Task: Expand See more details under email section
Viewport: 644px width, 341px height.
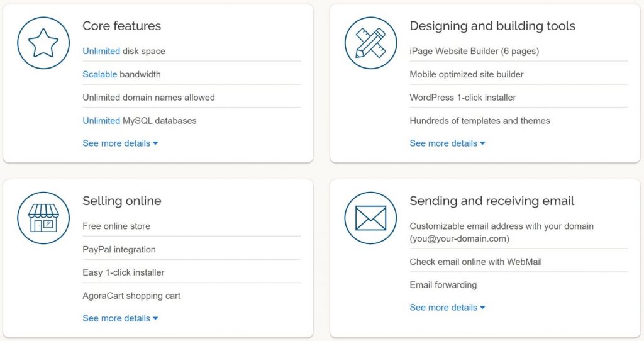Action: 447,308
